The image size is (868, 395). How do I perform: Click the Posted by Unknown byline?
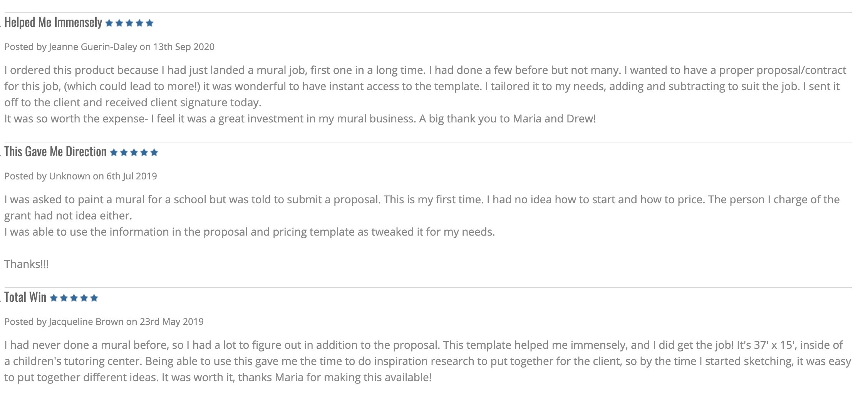80,176
